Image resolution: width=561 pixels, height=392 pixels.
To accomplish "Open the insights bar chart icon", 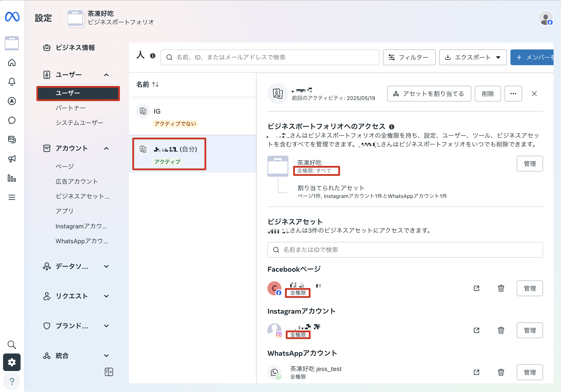I will 12,178.
